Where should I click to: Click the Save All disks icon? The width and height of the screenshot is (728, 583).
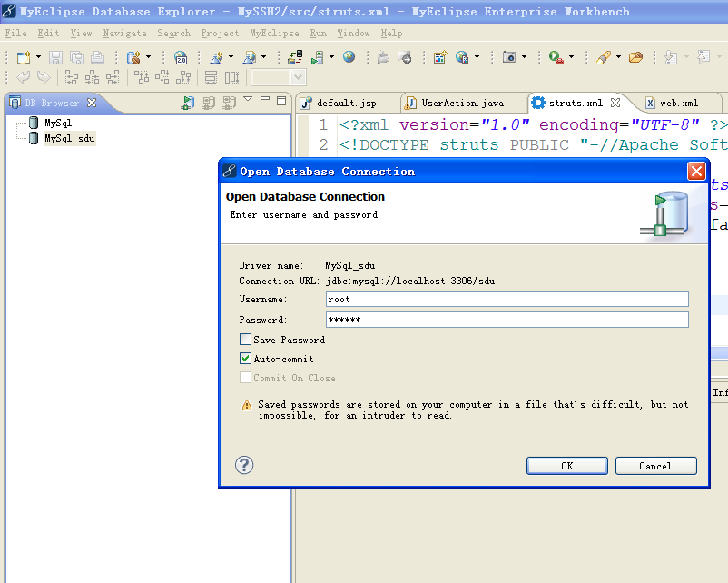click(x=76, y=57)
